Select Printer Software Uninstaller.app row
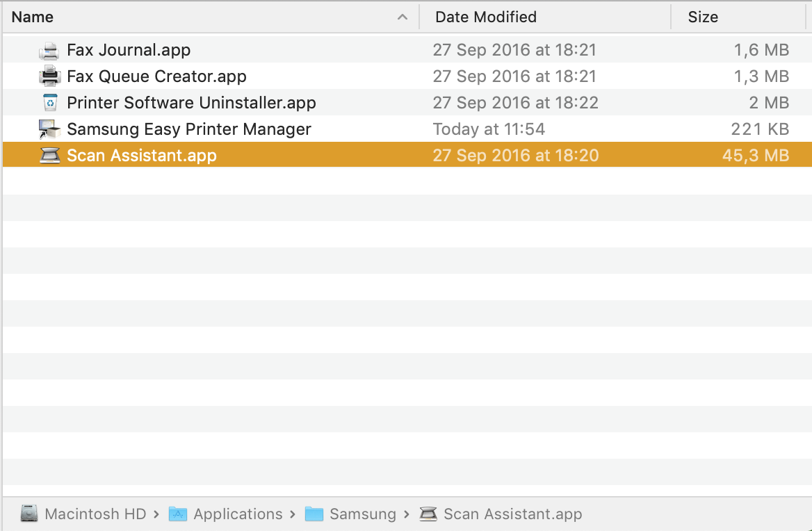The height and width of the screenshot is (531, 812). click(x=191, y=103)
